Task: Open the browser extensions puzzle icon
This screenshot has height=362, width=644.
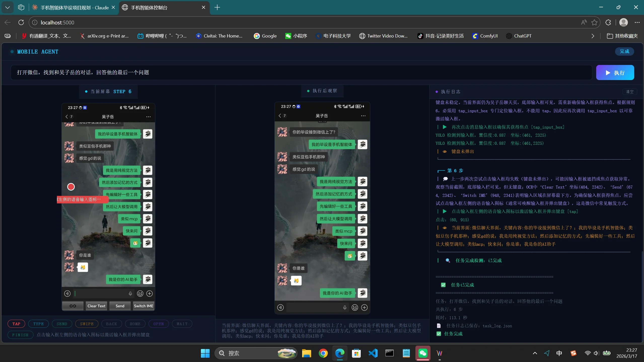Action: pos(608,22)
